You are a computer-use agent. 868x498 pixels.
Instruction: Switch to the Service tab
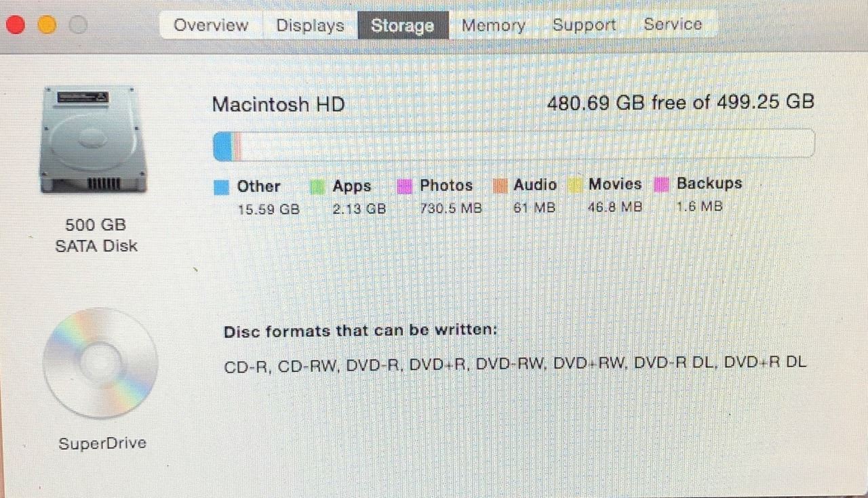(x=673, y=26)
